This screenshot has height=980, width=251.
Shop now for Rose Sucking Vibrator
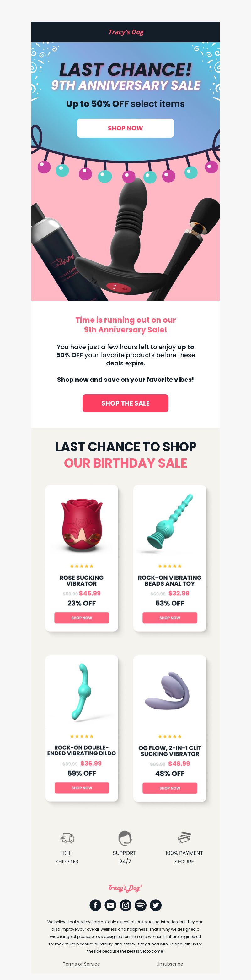[82, 618]
